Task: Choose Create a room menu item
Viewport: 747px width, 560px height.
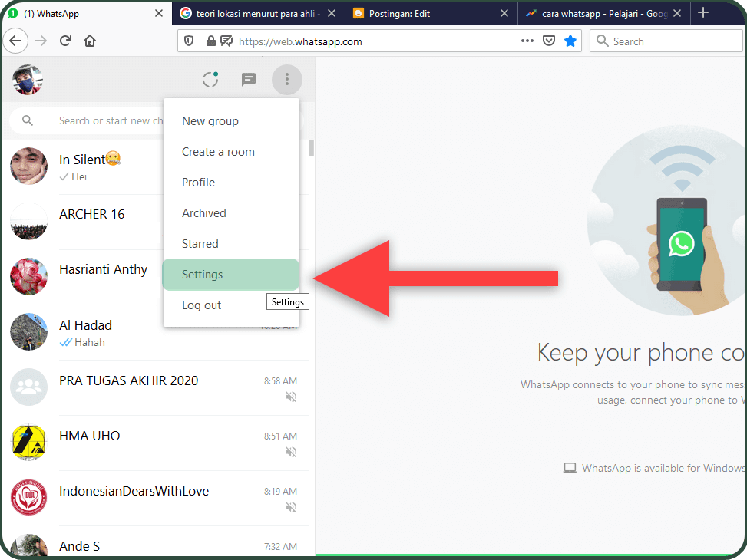Action: pos(231,152)
